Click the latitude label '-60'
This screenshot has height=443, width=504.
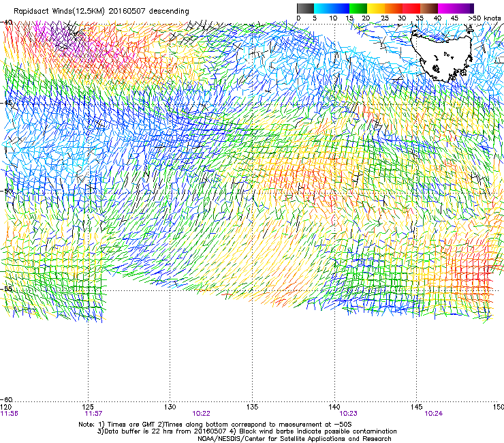[7, 399]
